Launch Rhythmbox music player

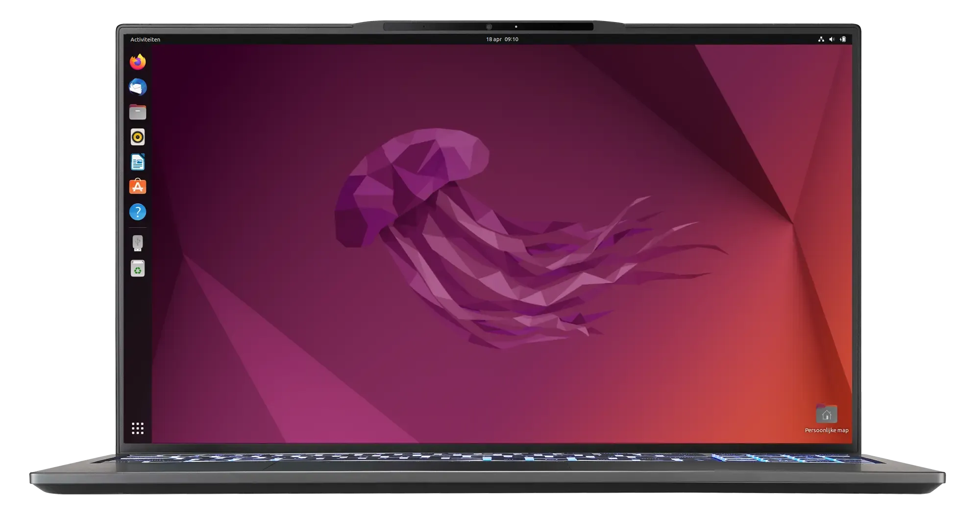(x=138, y=137)
